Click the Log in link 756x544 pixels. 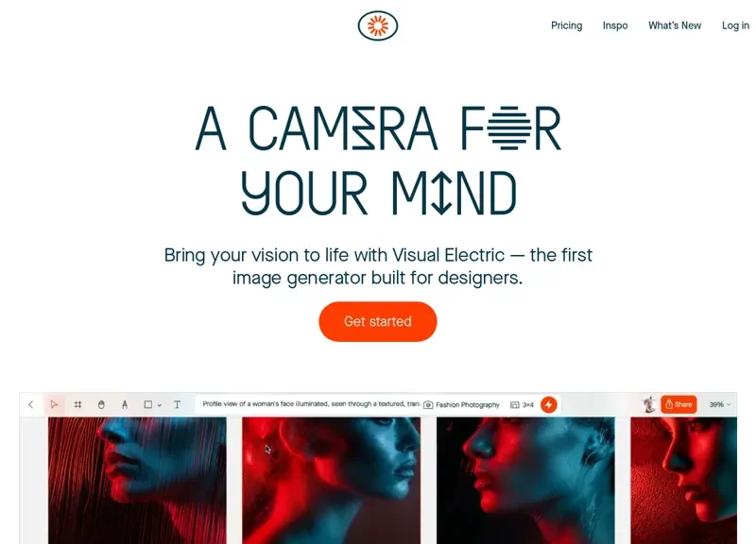pos(736,25)
